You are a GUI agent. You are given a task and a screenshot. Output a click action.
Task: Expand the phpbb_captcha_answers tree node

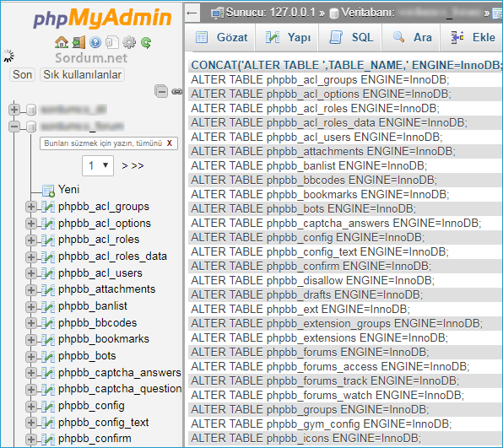tap(30, 373)
